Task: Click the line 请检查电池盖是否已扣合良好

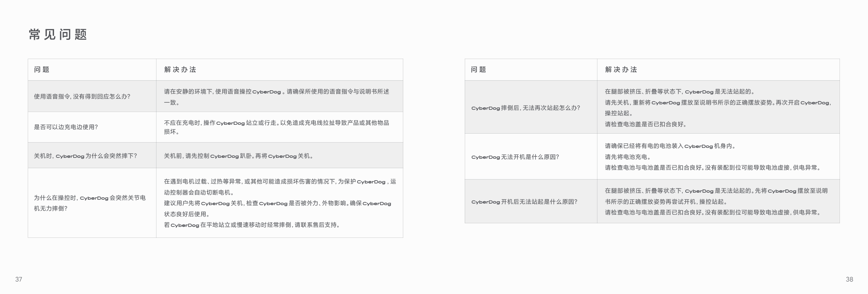Action: click(x=646, y=124)
